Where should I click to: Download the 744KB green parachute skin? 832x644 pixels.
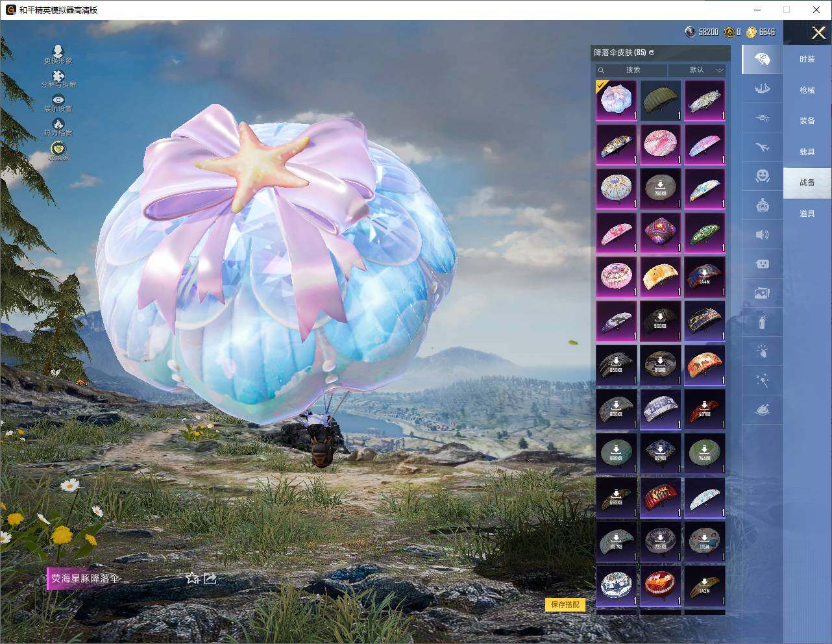tap(705, 453)
